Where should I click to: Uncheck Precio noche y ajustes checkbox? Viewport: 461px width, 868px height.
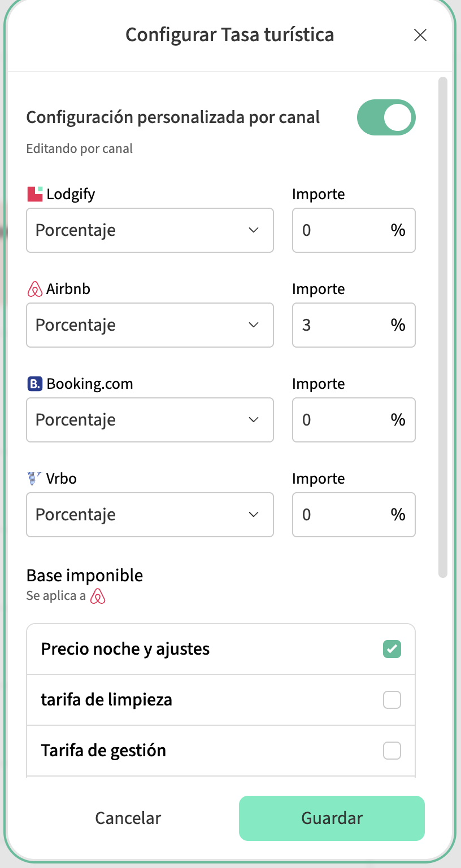(x=392, y=649)
